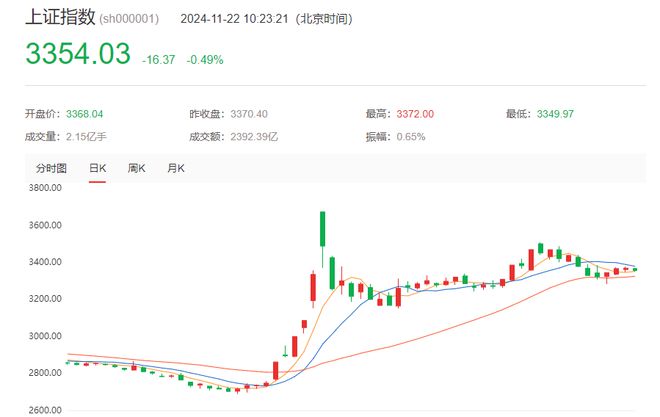
Task: Click the current index value 3354.03
Action: pyautogui.click(x=78, y=53)
